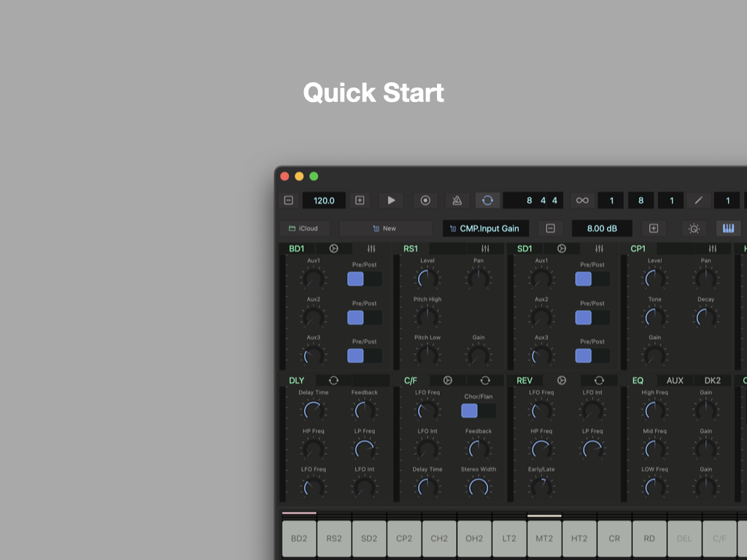Tap the CH2 drum pad
747x560 pixels.
[439, 539]
